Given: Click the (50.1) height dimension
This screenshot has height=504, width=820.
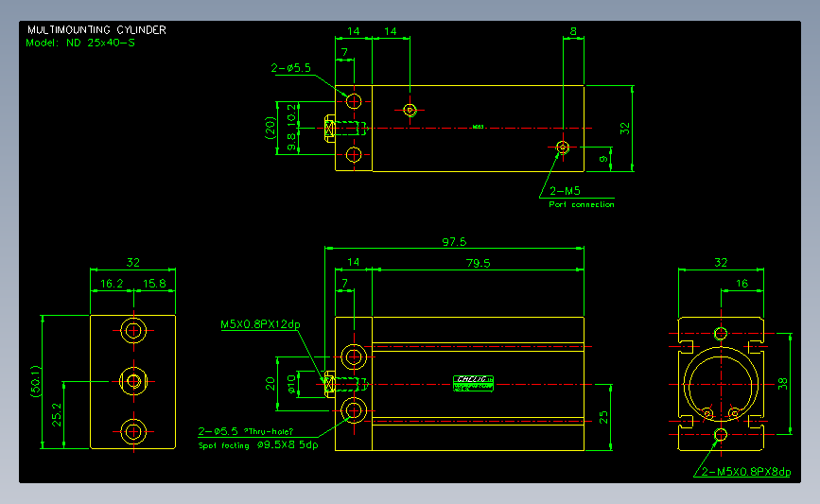Looking at the screenshot, I should pyautogui.click(x=35, y=382).
